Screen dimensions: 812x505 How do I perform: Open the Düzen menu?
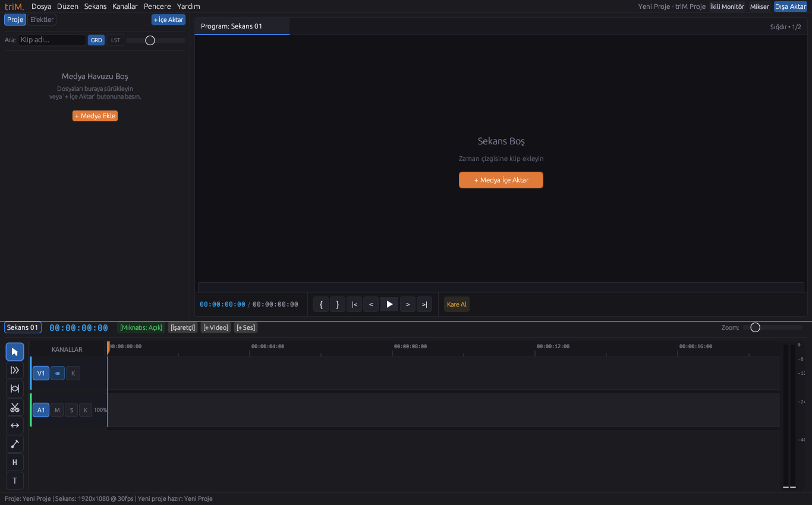68,7
